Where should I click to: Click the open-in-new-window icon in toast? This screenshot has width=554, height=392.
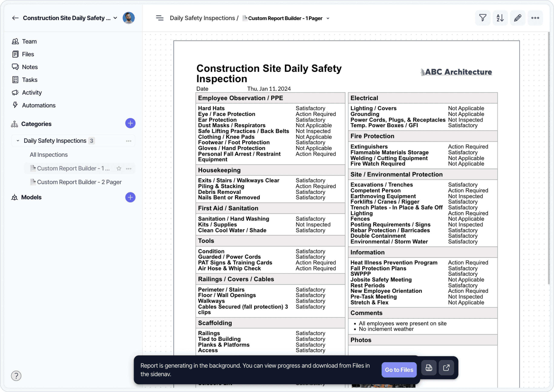(x=446, y=368)
